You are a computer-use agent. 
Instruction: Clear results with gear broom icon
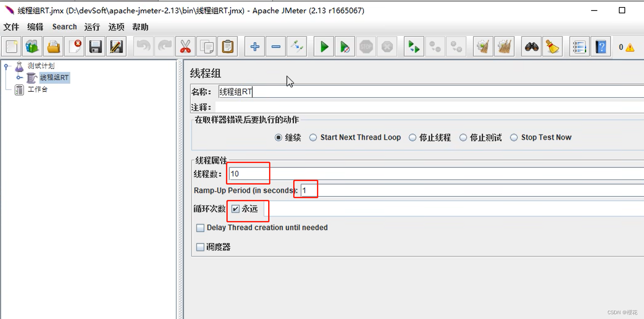click(x=483, y=46)
